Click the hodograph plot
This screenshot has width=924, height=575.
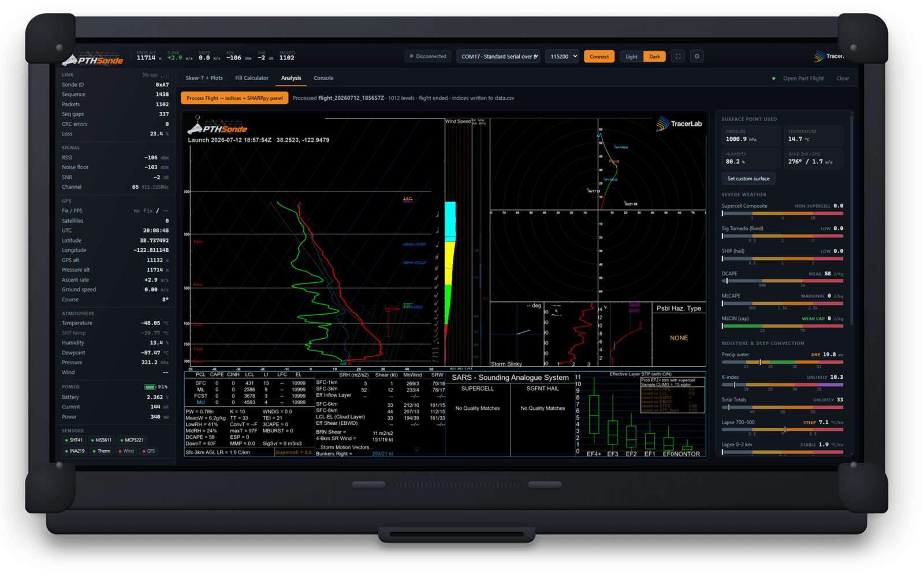click(598, 211)
